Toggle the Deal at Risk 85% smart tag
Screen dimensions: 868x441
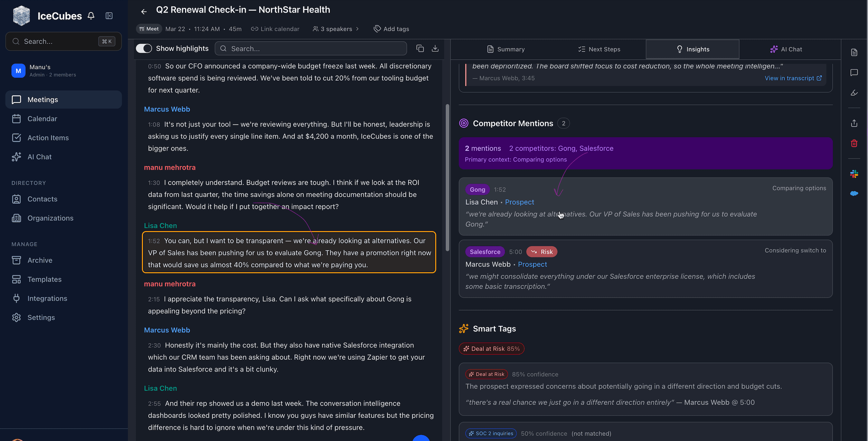(491, 349)
